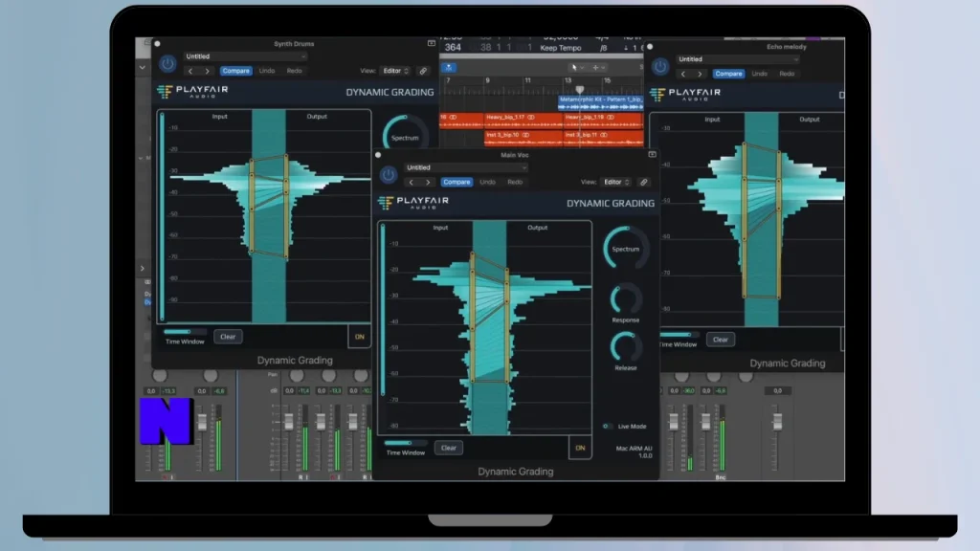Toggle Compare in the Echo melody window
The width and height of the screenshot is (980, 551).
(728, 74)
